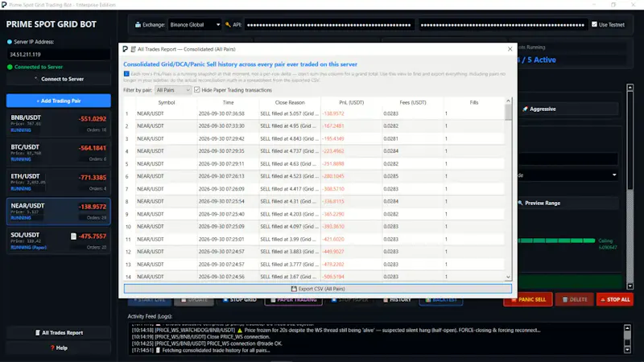Screen dimensions: 644x362
Task: Click the All Trades Report sidebar icon
Action: coord(38,333)
